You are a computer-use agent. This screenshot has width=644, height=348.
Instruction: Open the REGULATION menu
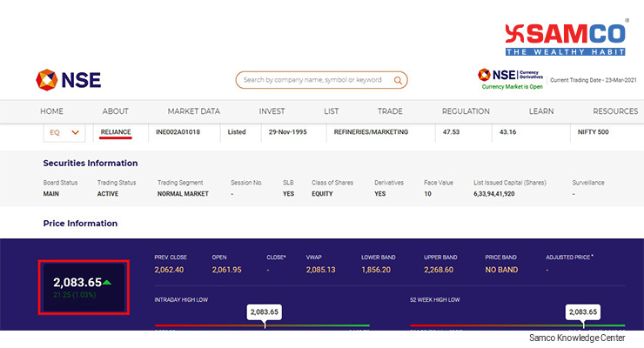click(466, 111)
